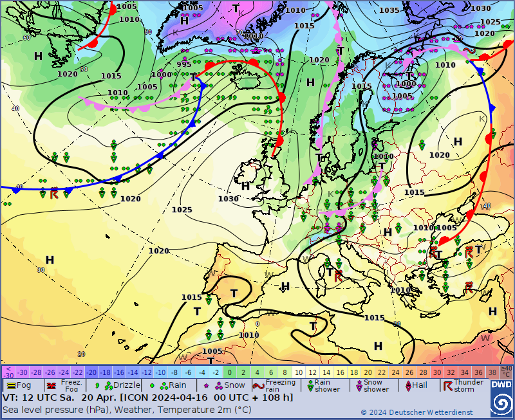Image resolution: width=515 pixels, height=420 pixels.
Task: Click the Freezing rain legend symbol
Action: pos(258,386)
